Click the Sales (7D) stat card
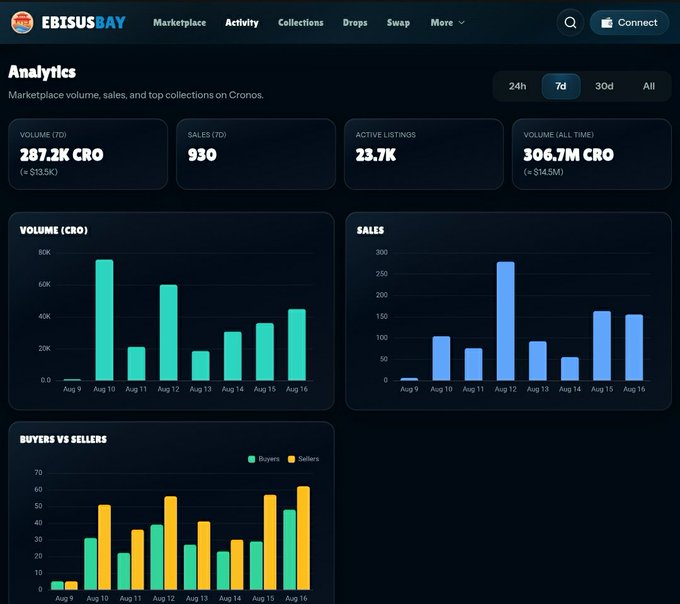 pyautogui.click(x=256, y=154)
